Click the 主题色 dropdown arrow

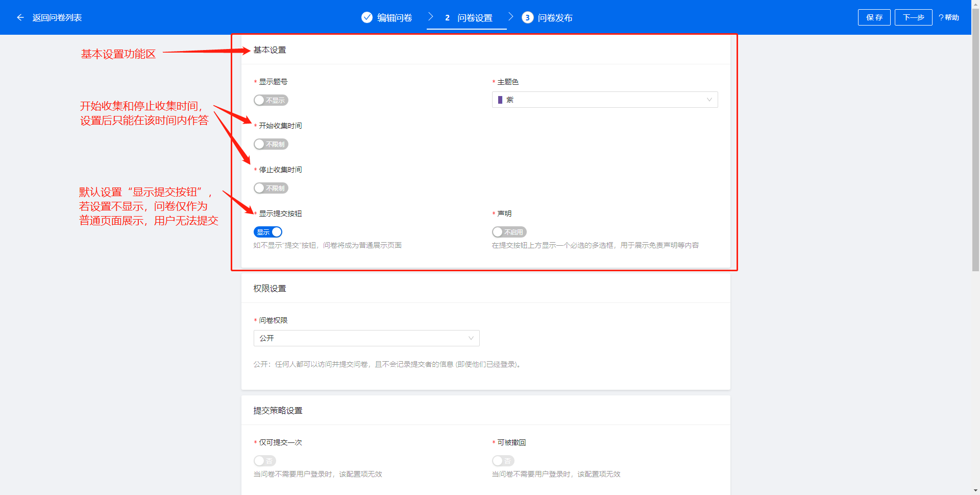709,100
